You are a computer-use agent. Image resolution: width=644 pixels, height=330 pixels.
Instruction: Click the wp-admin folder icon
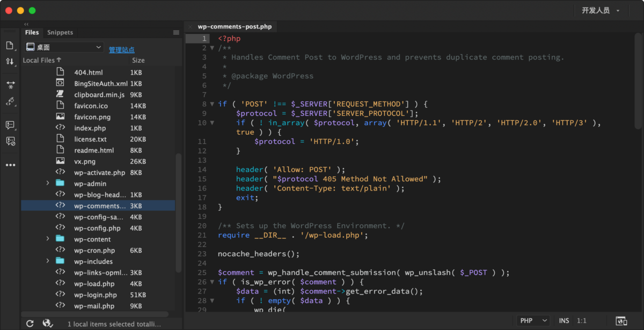coord(61,184)
